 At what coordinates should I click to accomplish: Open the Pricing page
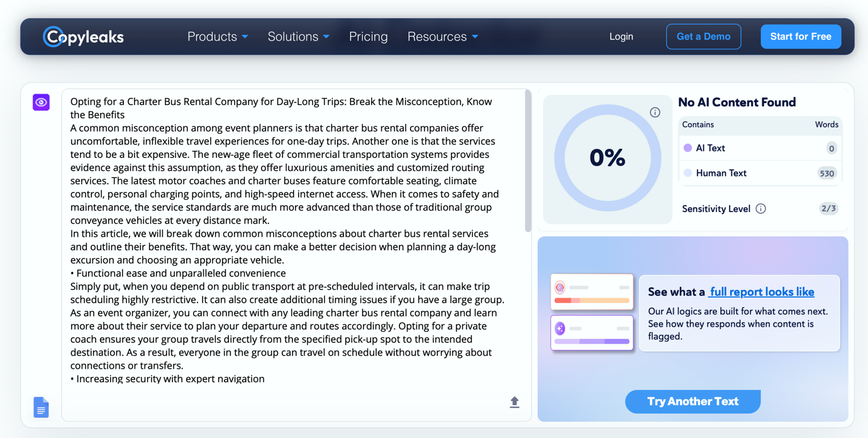tap(369, 36)
